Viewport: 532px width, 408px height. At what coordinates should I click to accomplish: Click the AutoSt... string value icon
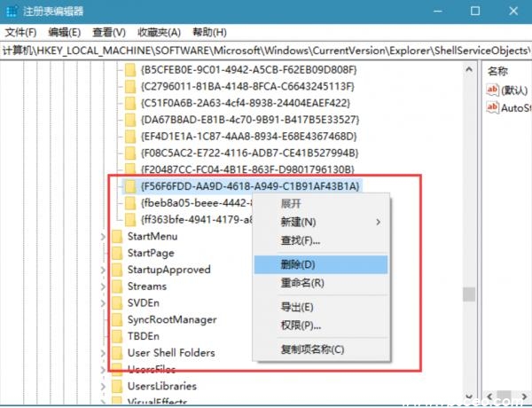click(x=492, y=107)
